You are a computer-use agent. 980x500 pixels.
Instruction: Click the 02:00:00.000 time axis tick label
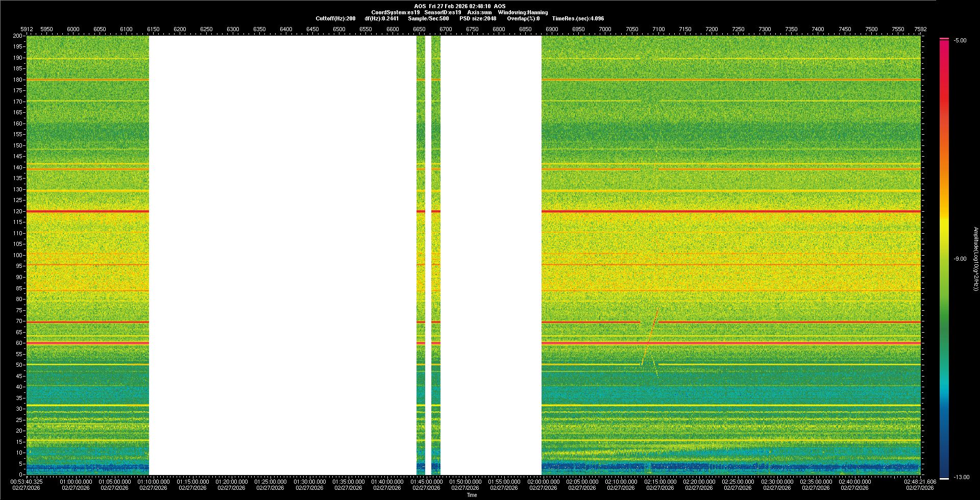[543, 481]
